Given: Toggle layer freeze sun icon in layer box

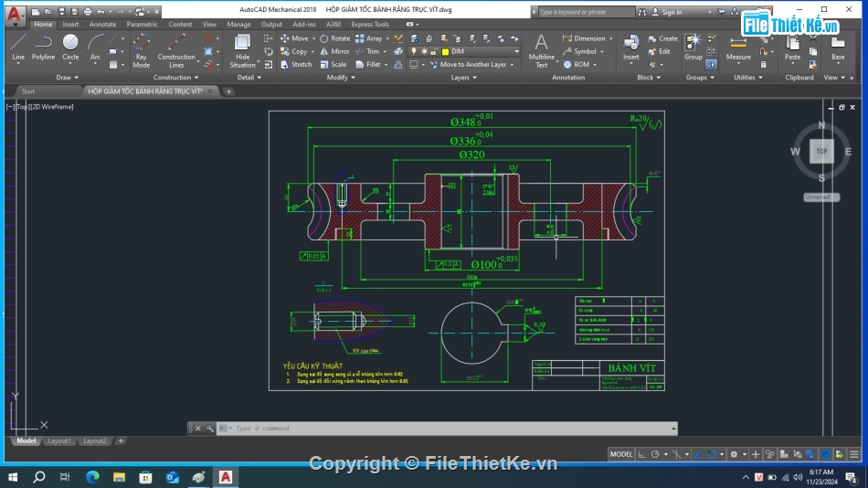Looking at the screenshot, I should tap(424, 51).
